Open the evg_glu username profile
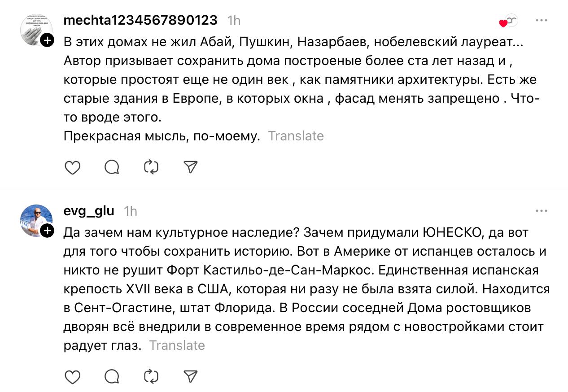Image resolution: width=568 pixels, height=392 pixels. (89, 210)
